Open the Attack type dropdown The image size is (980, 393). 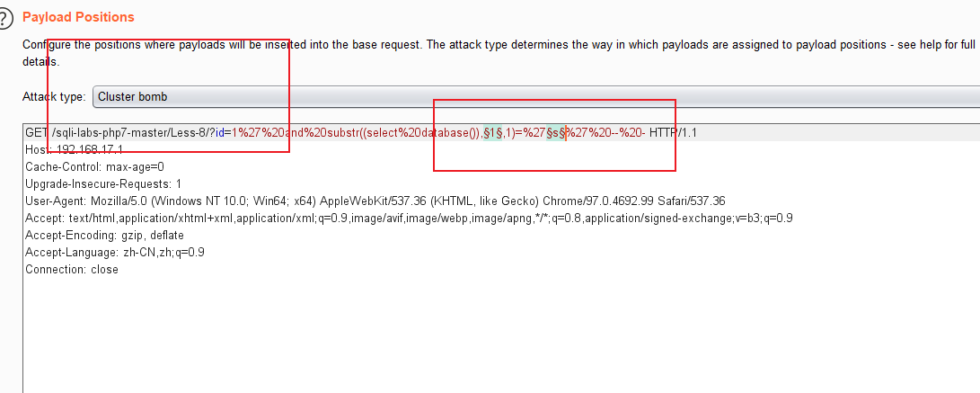pos(535,97)
